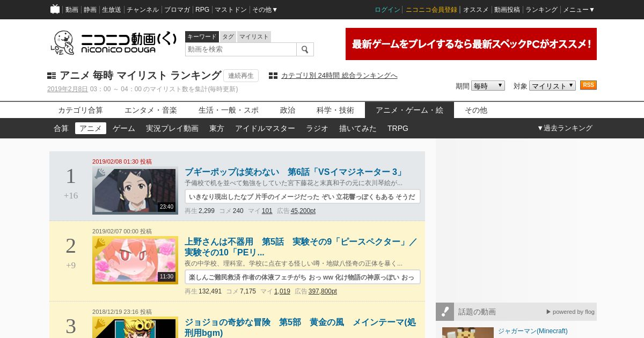The height and width of the screenshot is (338, 644).
Task: Open ブギーポップは笑わない 第6話 video thumbnail
Action: 135,190
